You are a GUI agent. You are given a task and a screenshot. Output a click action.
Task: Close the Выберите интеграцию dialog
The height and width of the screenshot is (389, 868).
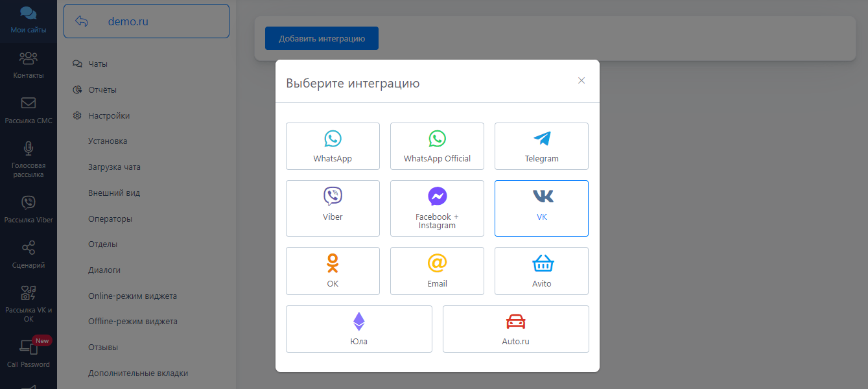point(581,80)
